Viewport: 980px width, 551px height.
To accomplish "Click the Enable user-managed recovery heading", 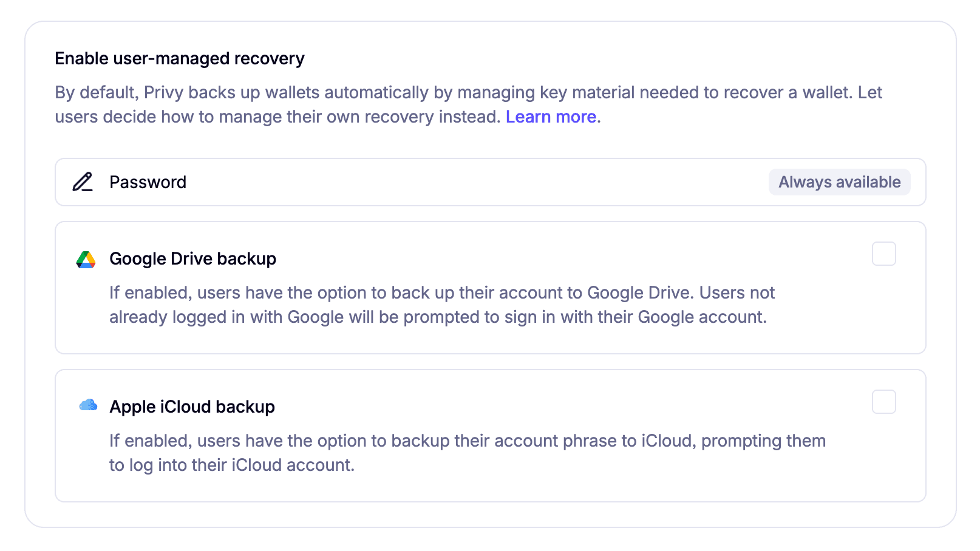I will point(180,58).
